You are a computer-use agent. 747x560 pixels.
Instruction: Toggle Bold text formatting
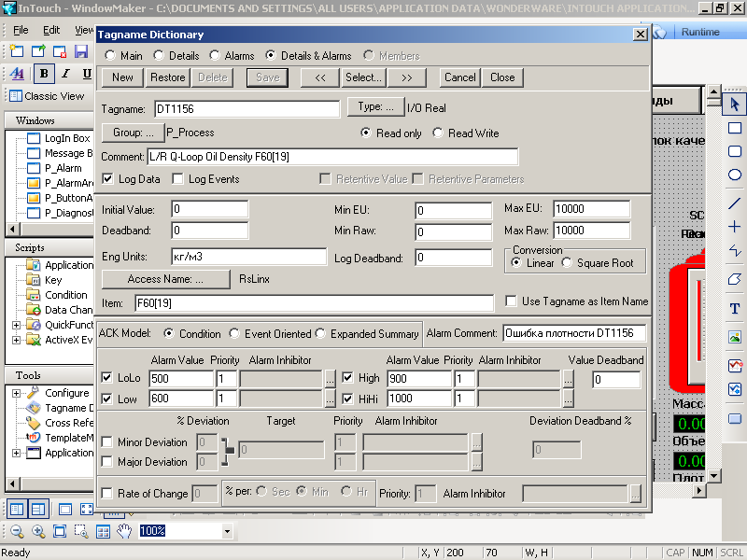tap(44, 74)
